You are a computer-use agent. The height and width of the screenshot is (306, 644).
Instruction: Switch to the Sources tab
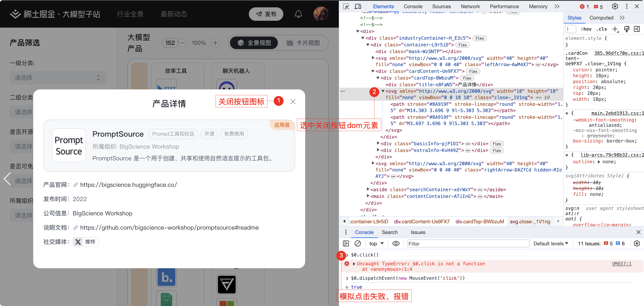tap(442, 7)
